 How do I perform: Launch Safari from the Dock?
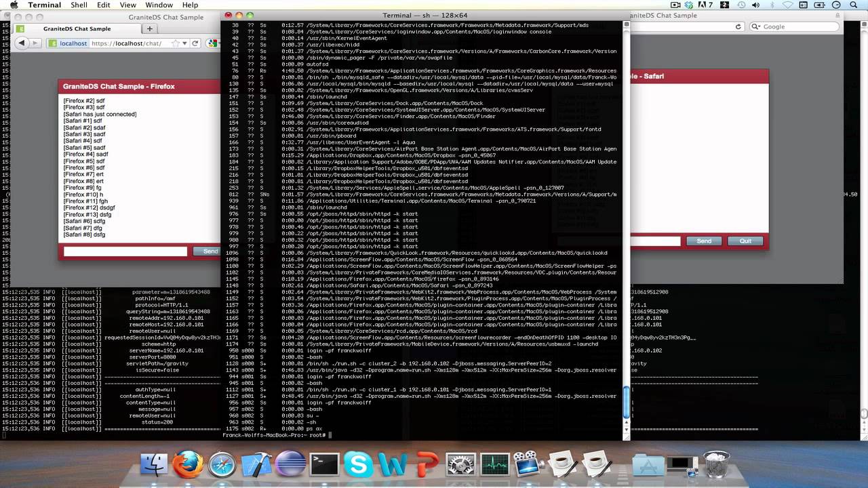[x=222, y=465]
